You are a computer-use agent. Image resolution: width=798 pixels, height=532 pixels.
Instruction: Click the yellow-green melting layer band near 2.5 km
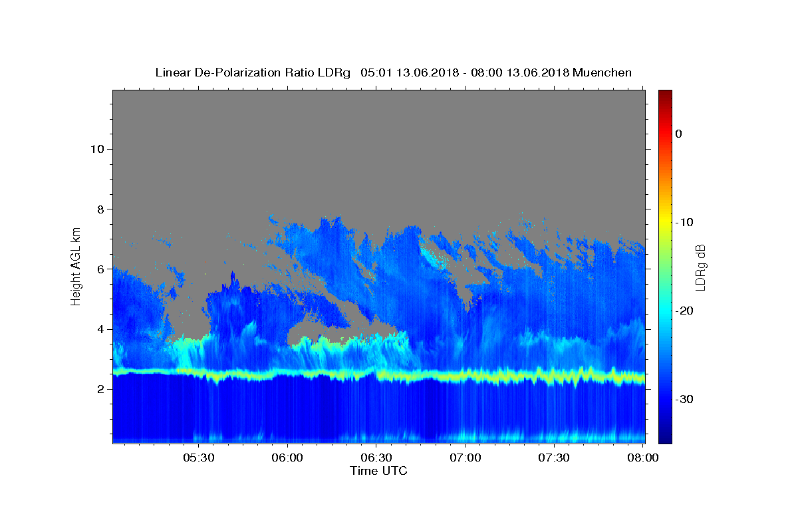379,376
